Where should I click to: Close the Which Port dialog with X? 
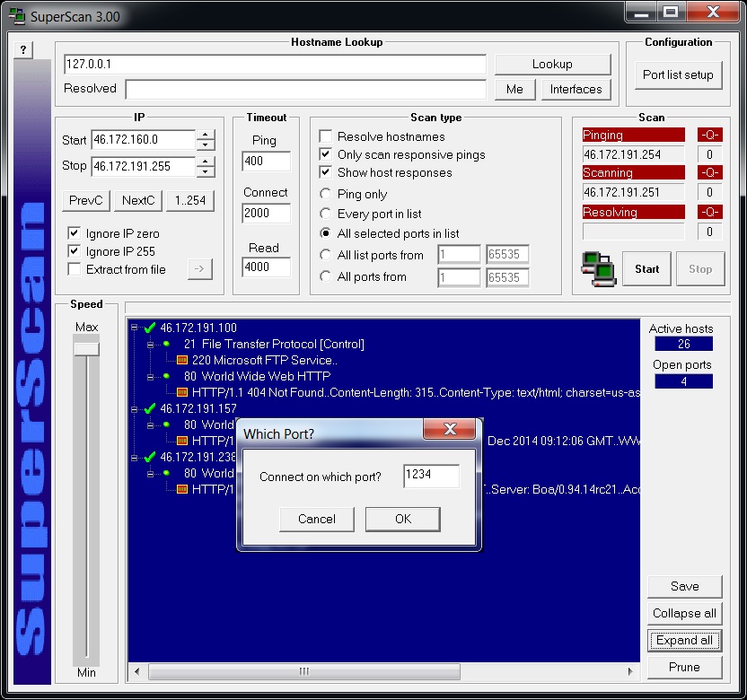[x=449, y=429]
